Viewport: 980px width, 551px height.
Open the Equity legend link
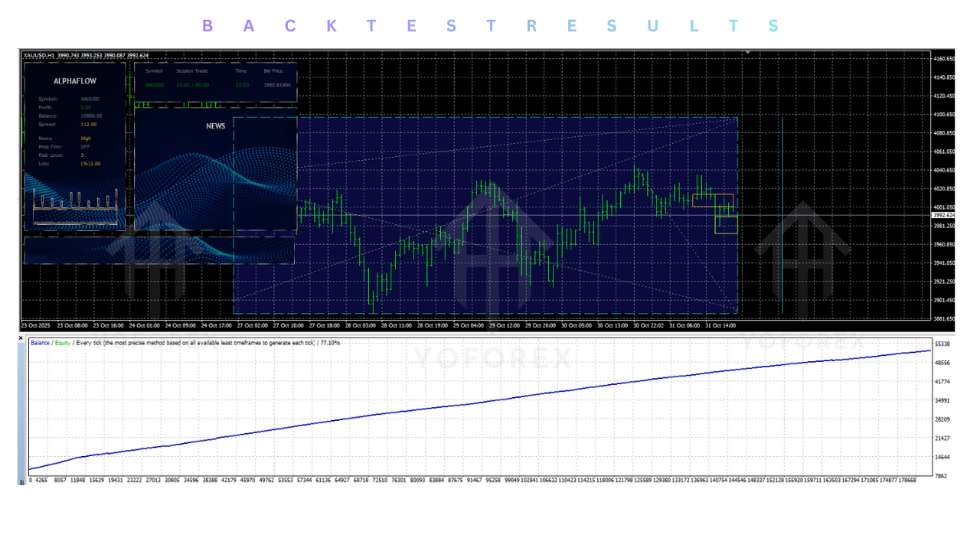pyautogui.click(x=63, y=344)
